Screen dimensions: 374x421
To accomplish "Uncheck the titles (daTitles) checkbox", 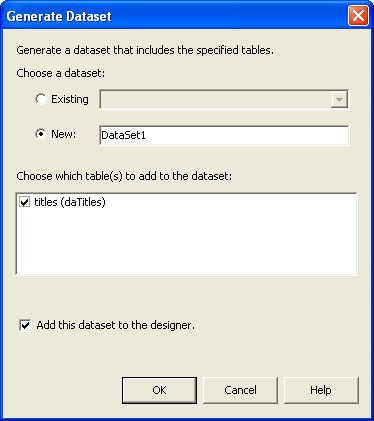I will 25,202.
